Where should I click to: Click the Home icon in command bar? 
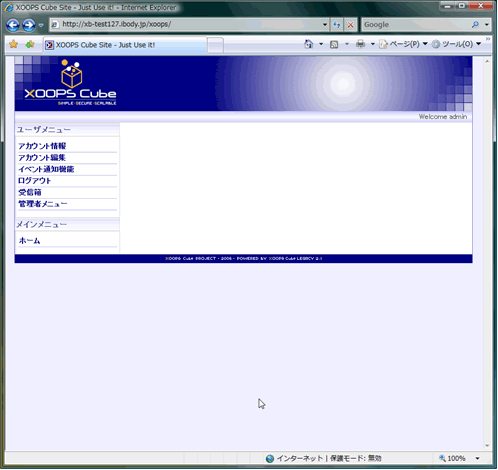(309, 44)
